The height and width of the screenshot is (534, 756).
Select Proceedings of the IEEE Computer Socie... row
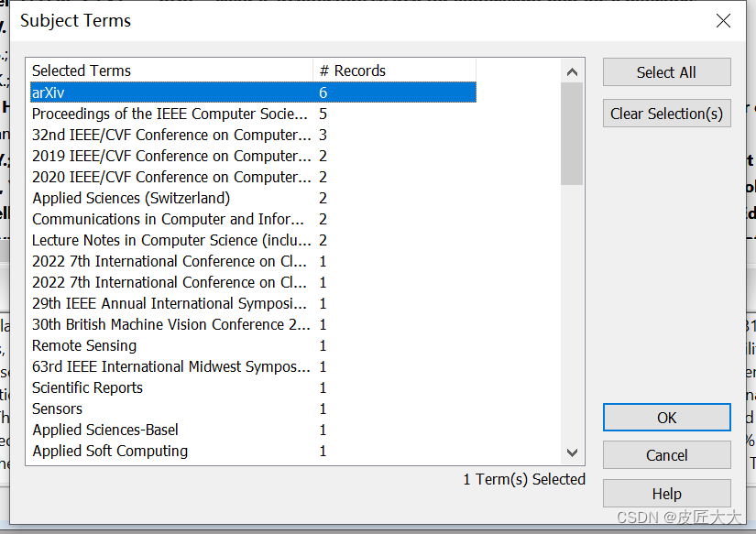pos(253,114)
